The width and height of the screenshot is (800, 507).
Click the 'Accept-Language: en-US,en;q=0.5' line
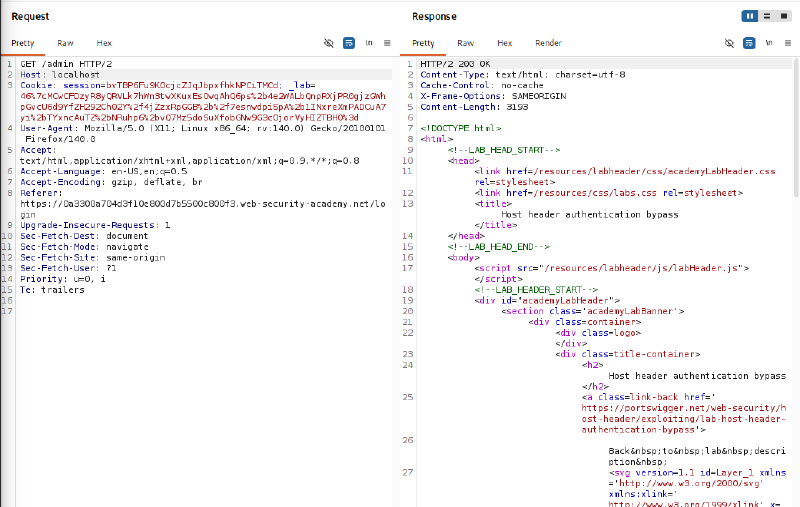104,171
